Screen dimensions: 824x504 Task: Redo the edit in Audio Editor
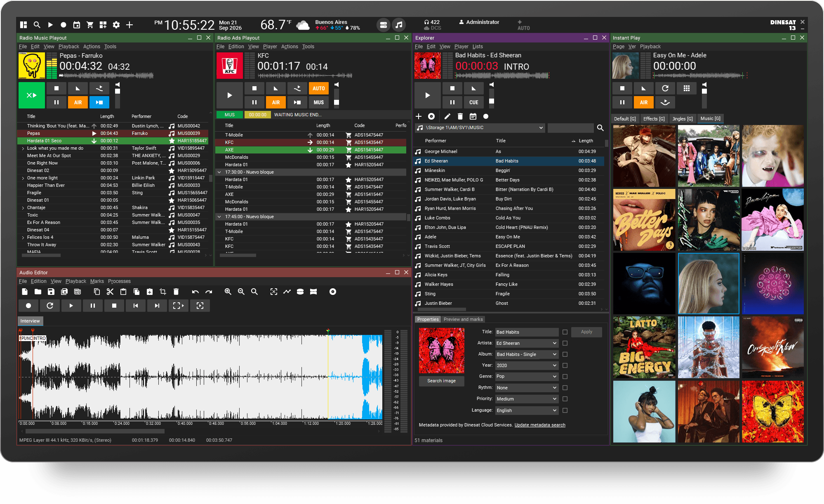[209, 292]
